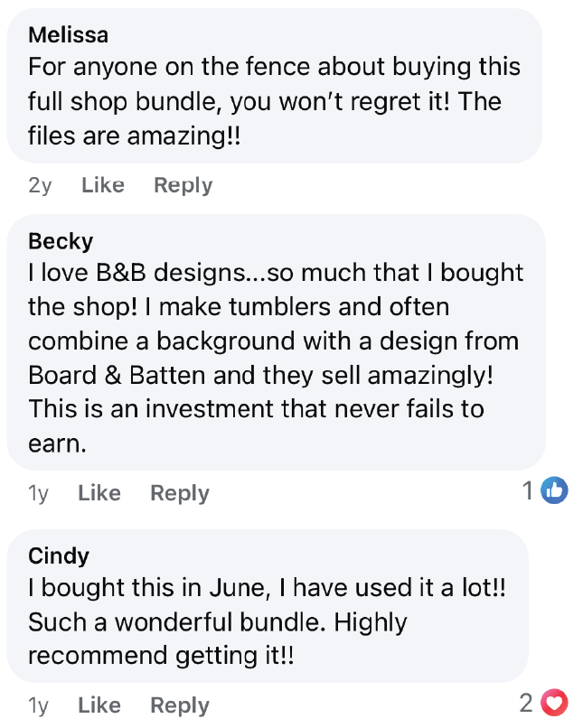
Task: Open Melissa's profile from her name
Action: 69,35
